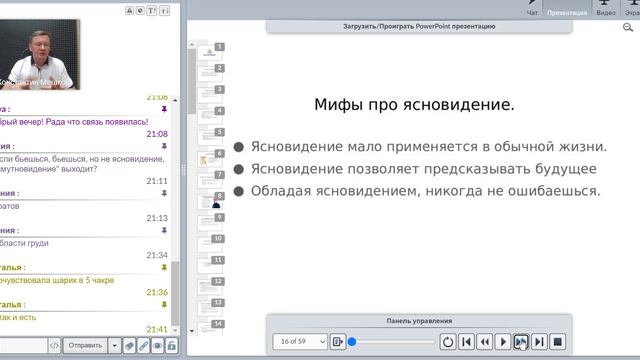Select slide thumbnail 9
The image size is (640, 360).
pos(211,222)
